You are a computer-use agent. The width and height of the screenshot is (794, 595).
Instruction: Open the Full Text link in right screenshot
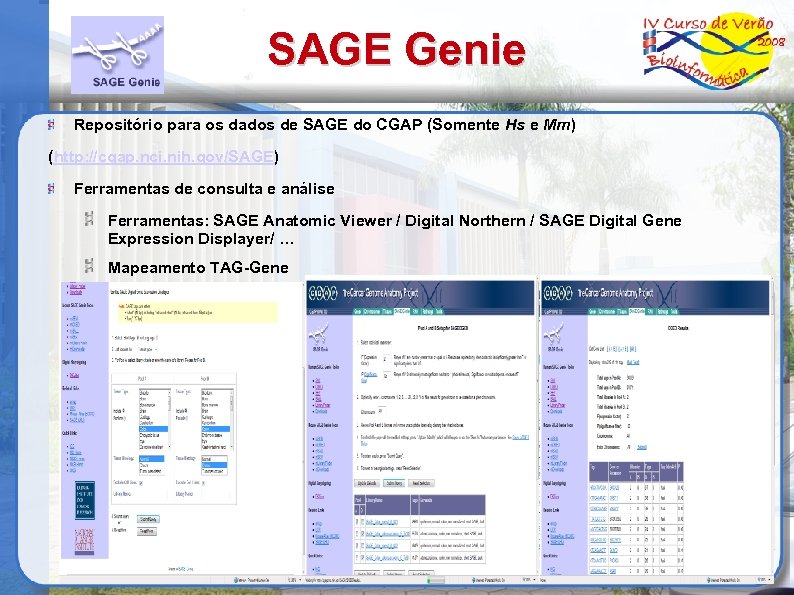633,363
